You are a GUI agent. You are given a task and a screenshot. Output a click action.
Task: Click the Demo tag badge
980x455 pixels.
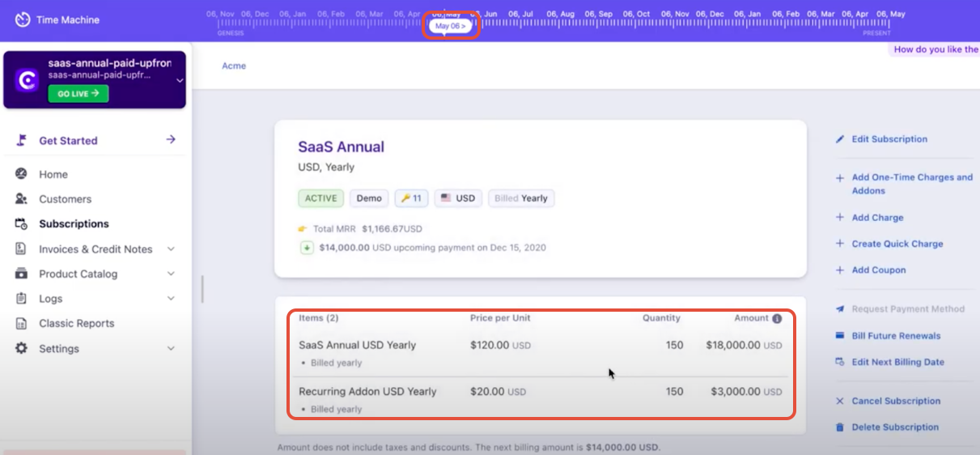pyautogui.click(x=369, y=198)
